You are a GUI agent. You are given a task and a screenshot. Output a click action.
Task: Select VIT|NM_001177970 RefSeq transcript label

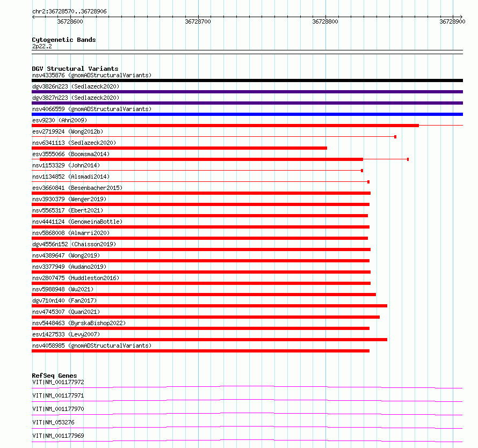pos(58,409)
